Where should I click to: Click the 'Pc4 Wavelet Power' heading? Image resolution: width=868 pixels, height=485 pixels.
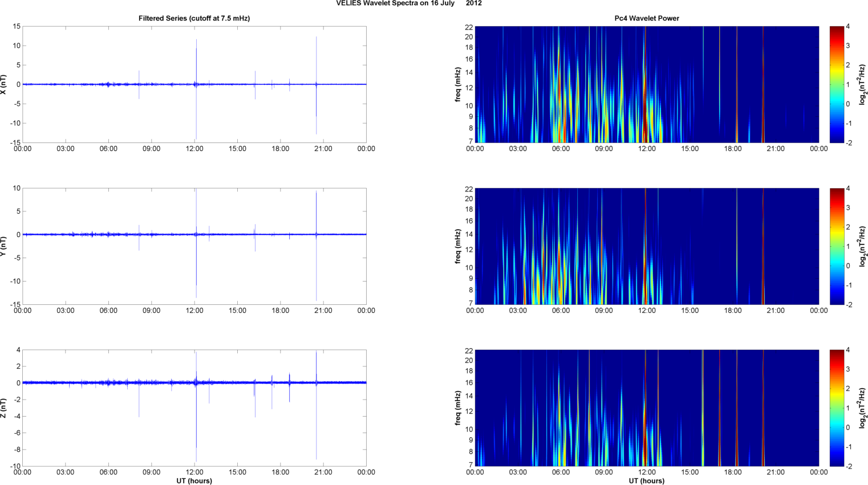click(646, 18)
